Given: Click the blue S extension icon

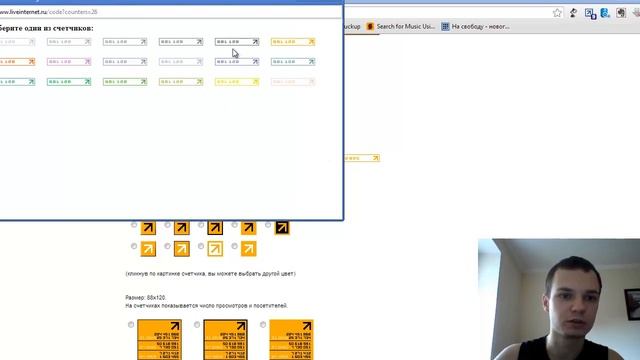Looking at the screenshot, I should (605, 13).
